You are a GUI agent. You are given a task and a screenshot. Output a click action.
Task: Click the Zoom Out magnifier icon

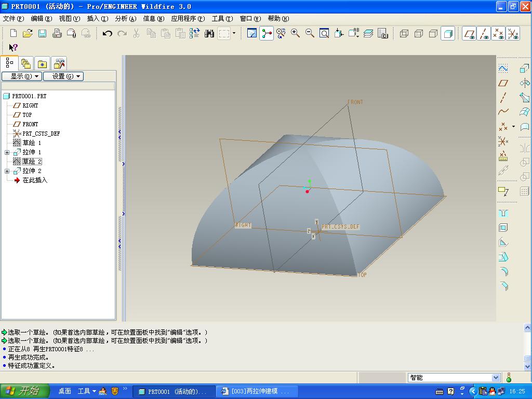pos(310,33)
